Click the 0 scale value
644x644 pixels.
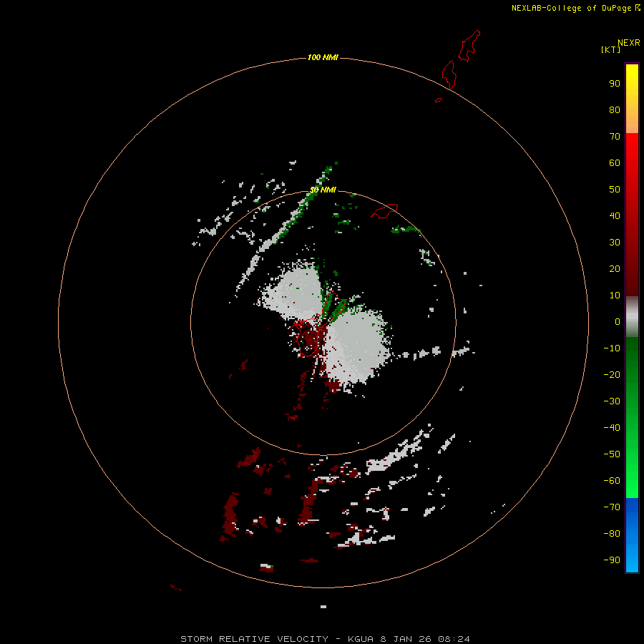pos(617,322)
